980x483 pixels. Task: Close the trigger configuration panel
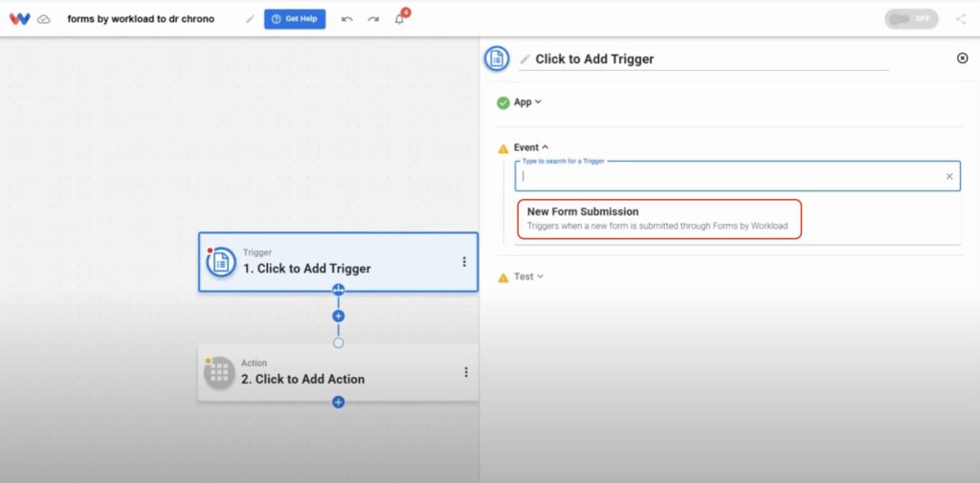[x=963, y=58]
